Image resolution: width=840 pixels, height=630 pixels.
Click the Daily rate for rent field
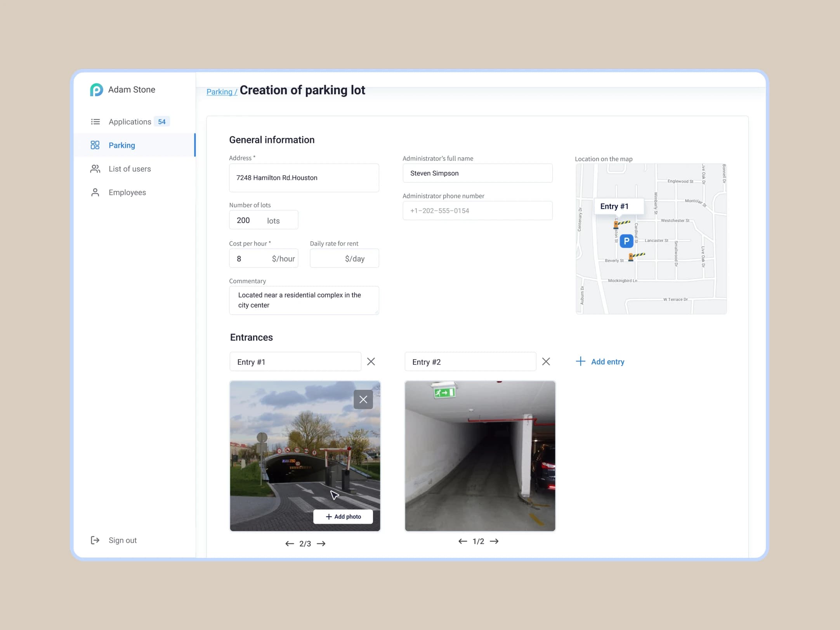(344, 258)
